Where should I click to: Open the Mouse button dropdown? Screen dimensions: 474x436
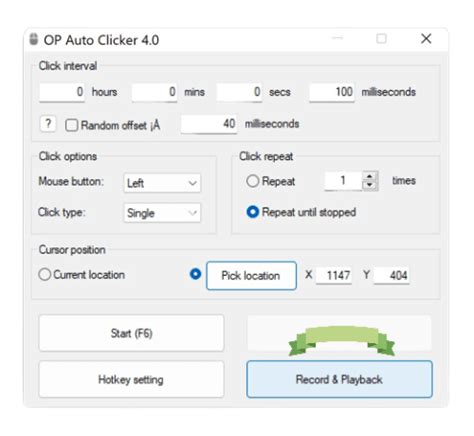pos(162,183)
